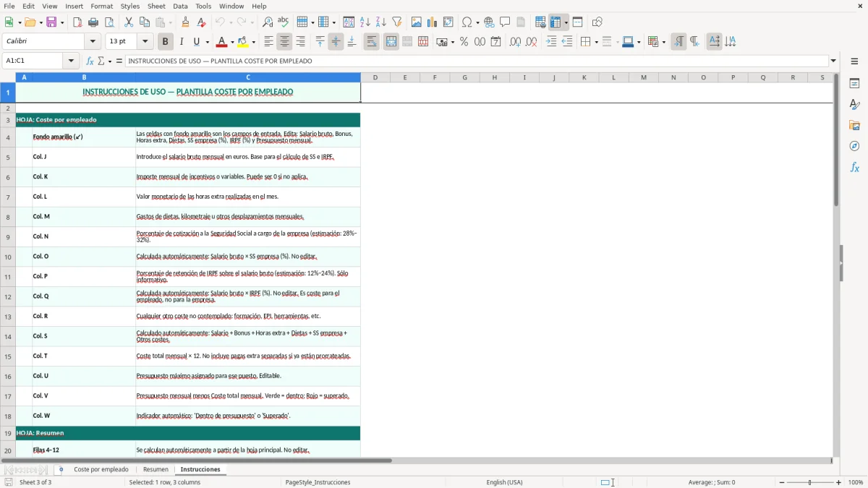The width and height of the screenshot is (868, 488).
Task: Click the Draw Functions shapes icon
Action: click(x=597, y=22)
